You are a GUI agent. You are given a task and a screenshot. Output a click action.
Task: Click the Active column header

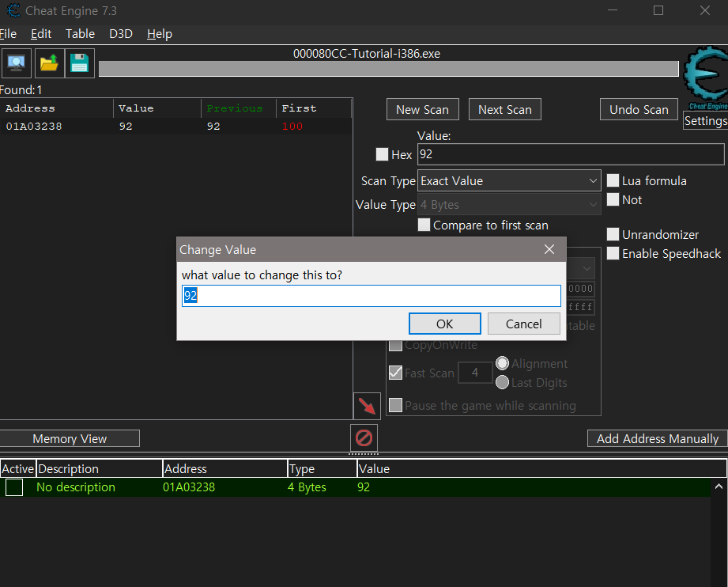pos(18,468)
